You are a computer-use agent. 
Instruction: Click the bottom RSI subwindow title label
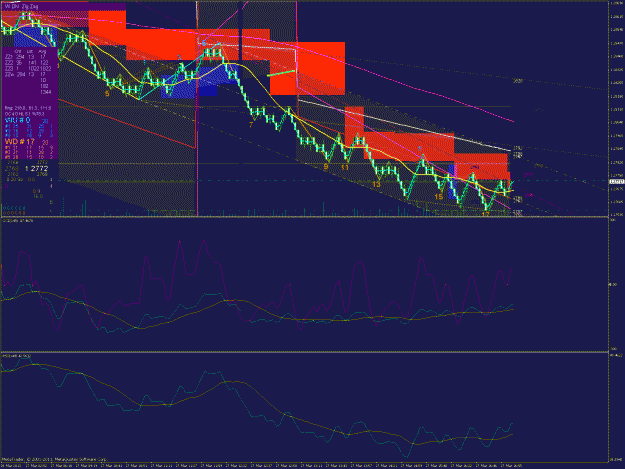click(x=16, y=355)
